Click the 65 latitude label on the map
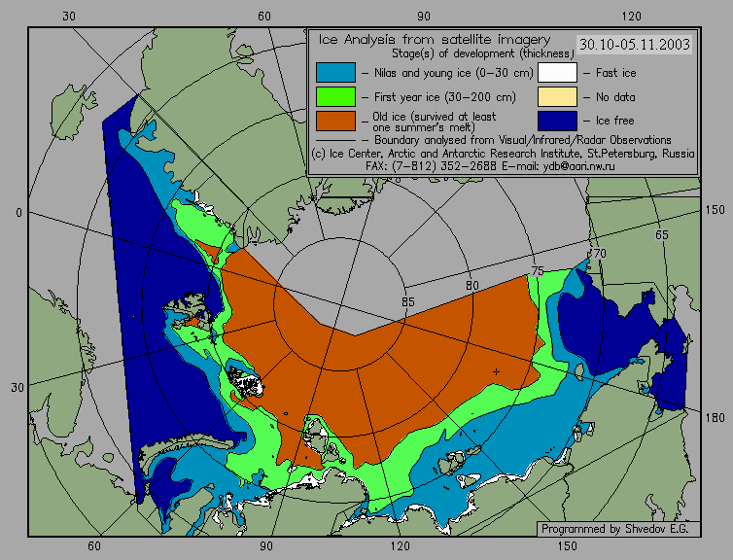Image resolution: width=733 pixels, height=560 pixels. 661,235
